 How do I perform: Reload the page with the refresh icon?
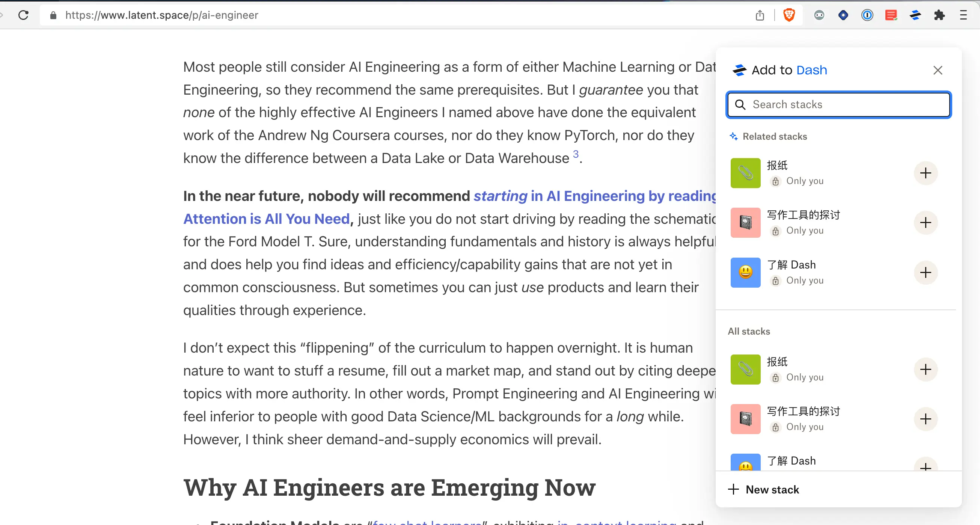tap(24, 15)
